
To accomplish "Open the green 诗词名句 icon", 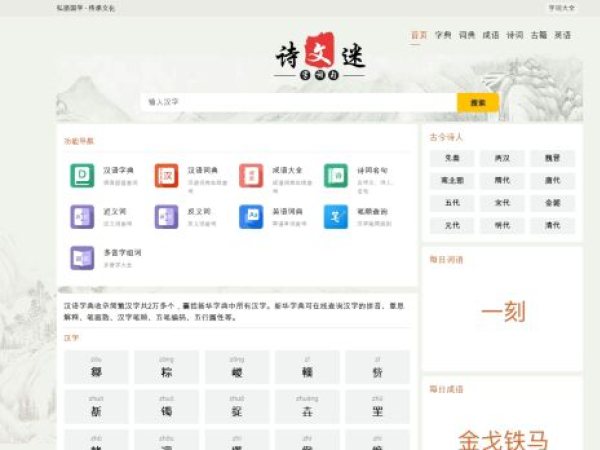I will 336,176.
